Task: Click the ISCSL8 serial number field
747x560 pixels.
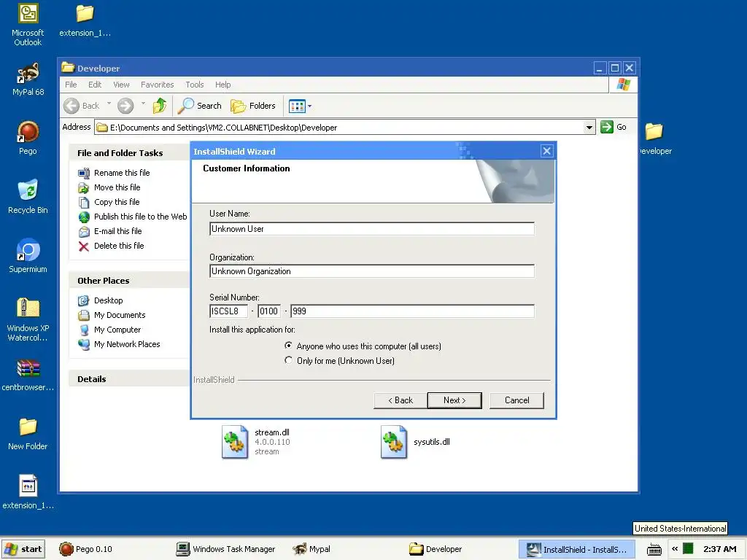Action: (228, 311)
